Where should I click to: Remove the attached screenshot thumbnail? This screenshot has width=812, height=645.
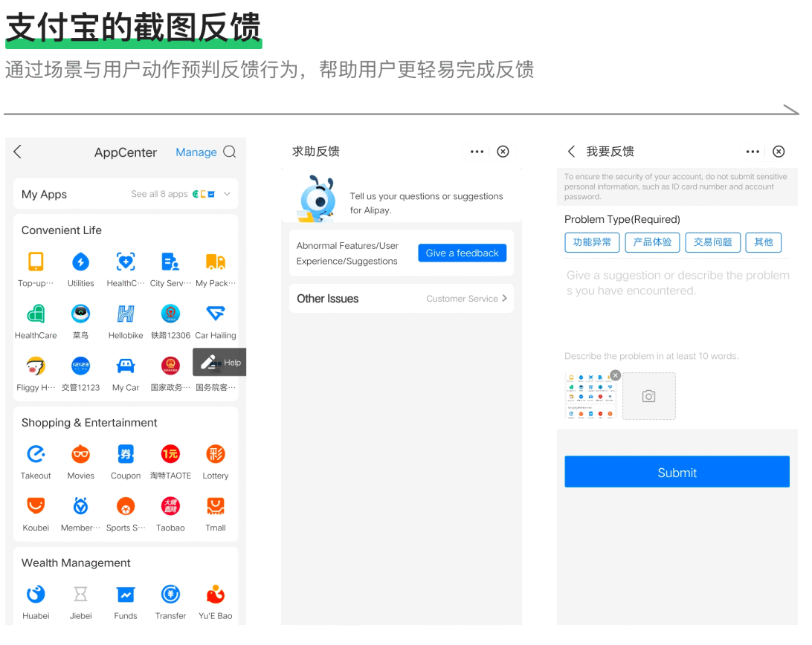click(615, 375)
